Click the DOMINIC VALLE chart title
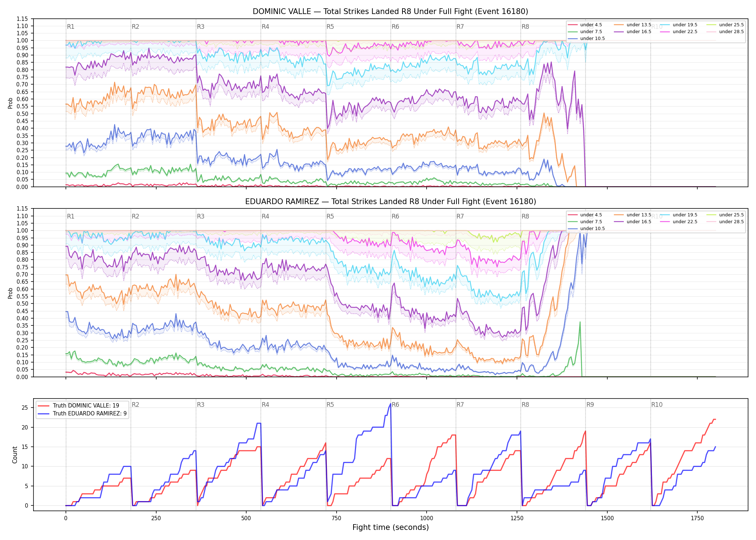Screen dimensions: 756x540 tap(390, 12)
